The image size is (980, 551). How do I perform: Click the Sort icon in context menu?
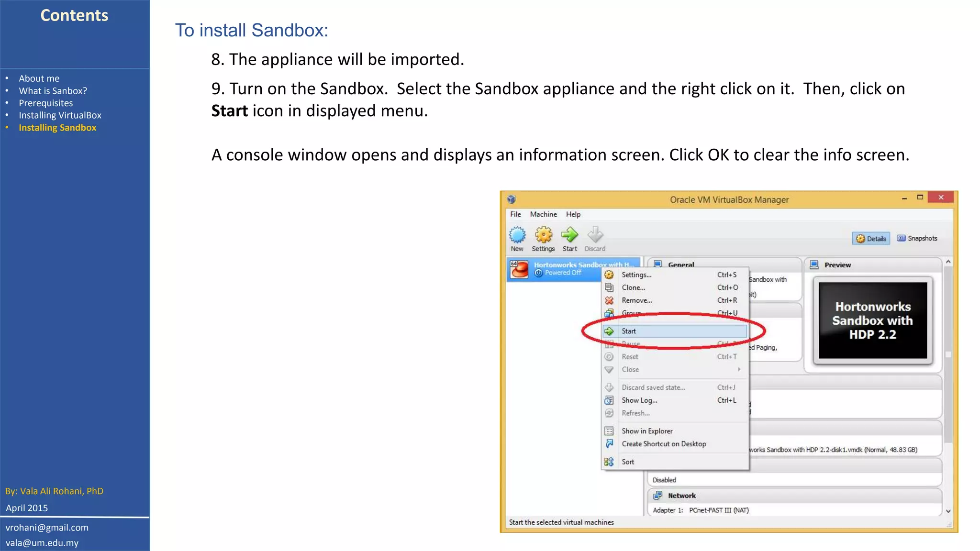[609, 462]
